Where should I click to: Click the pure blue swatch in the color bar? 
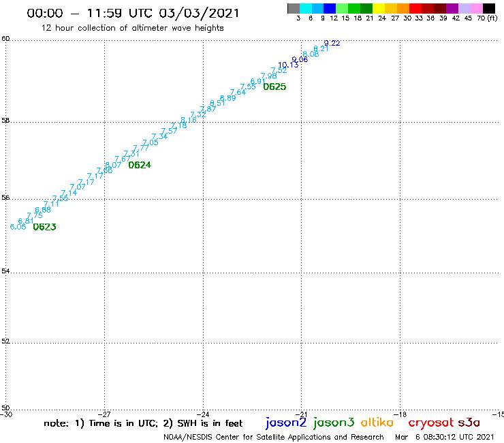[x=330, y=8]
